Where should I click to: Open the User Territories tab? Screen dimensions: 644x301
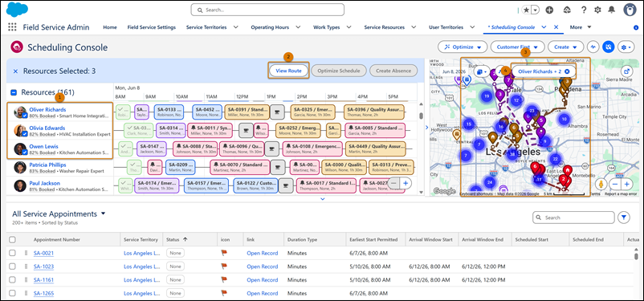pyautogui.click(x=446, y=27)
